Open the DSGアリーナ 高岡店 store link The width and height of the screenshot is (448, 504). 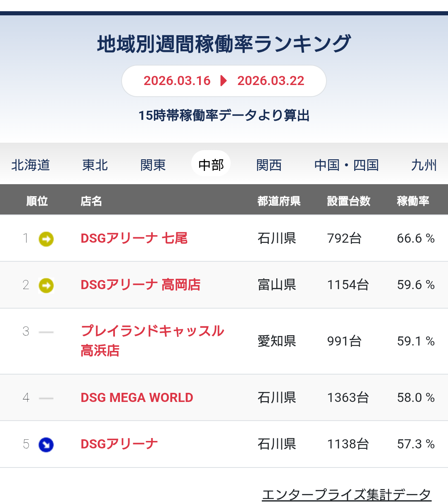tap(140, 285)
